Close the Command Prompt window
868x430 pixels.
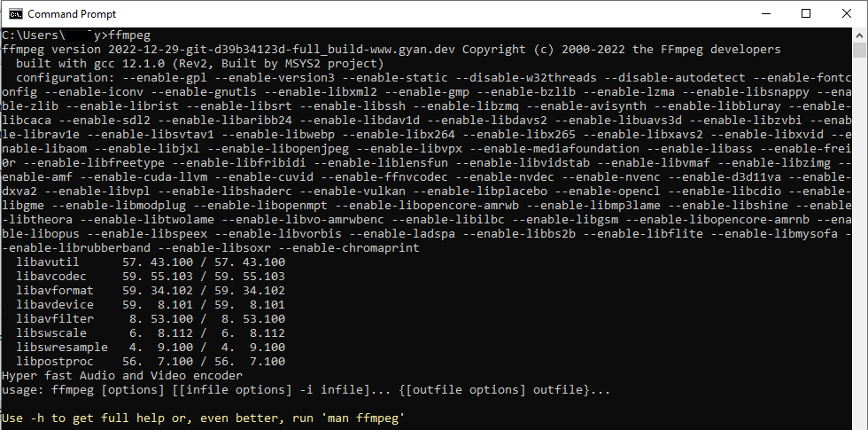[847, 13]
